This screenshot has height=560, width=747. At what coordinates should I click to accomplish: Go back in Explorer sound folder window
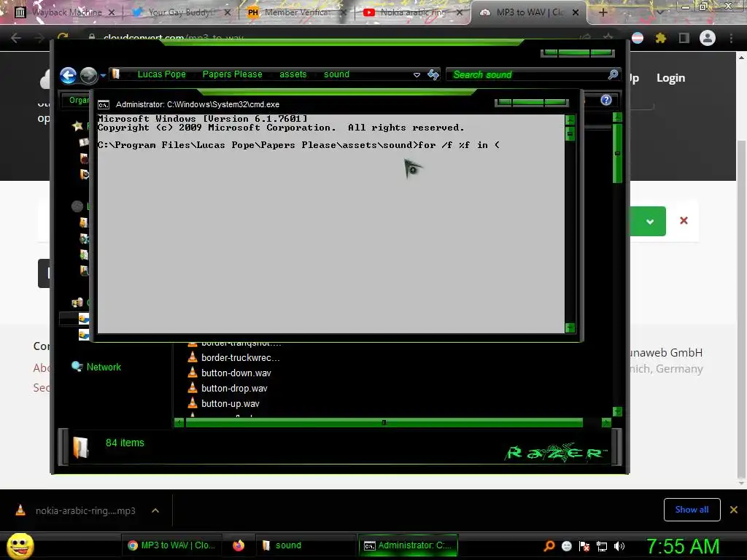coord(68,75)
